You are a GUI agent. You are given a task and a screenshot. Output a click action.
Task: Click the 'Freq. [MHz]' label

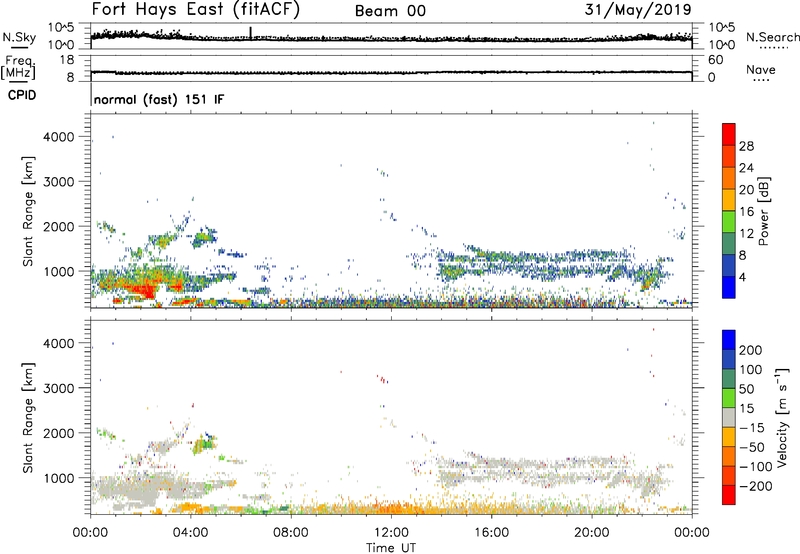[x=20, y=68]
